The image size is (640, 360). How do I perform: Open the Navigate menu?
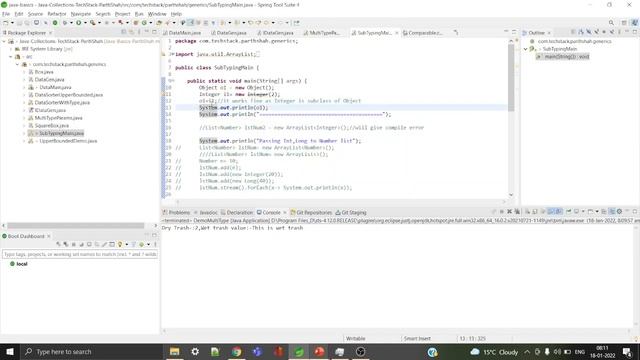click(x=81, y=14)
